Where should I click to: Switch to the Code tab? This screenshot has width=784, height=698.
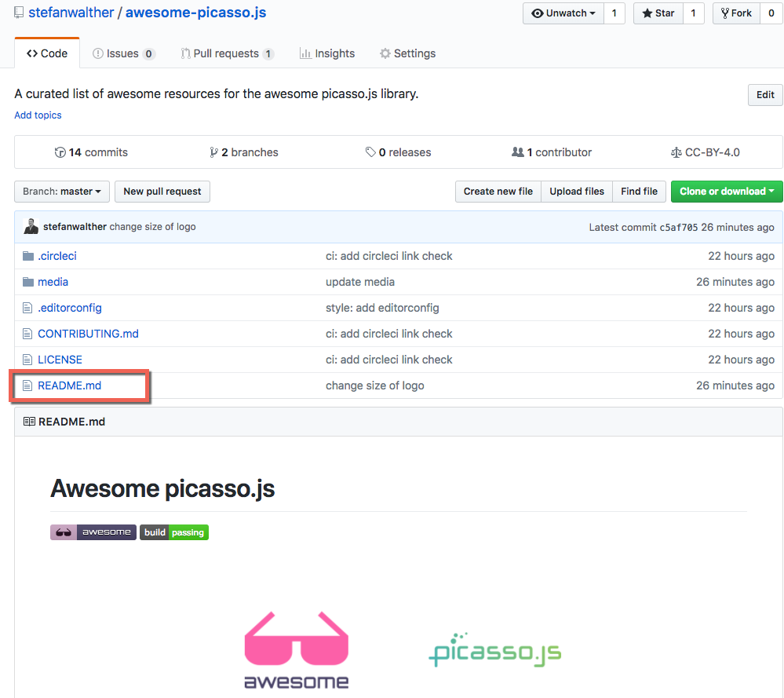[47, 53]
